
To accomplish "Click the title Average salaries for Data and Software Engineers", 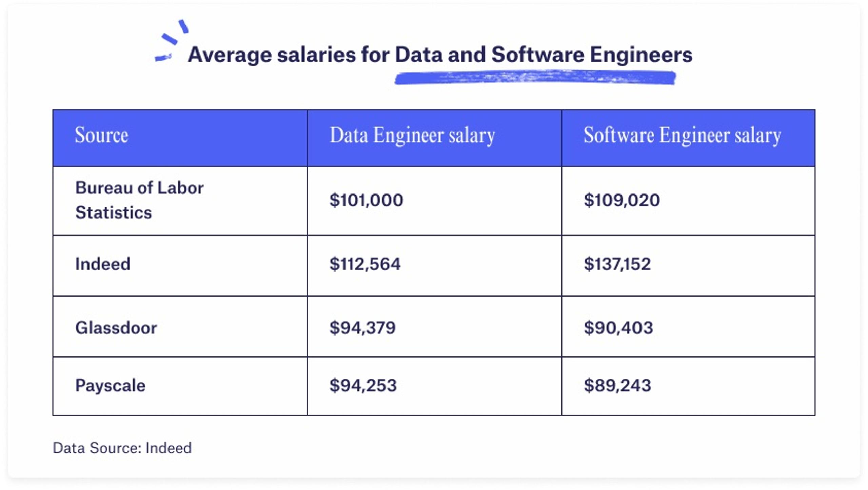I will point(440,55).
